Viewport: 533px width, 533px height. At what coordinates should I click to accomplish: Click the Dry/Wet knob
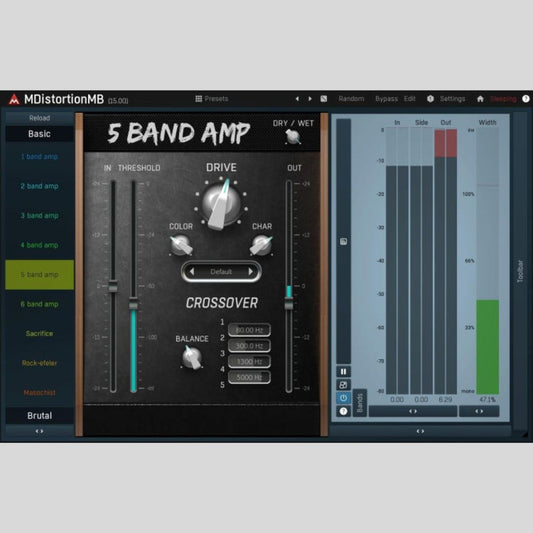pyautogui.click(x=293, y=137)
